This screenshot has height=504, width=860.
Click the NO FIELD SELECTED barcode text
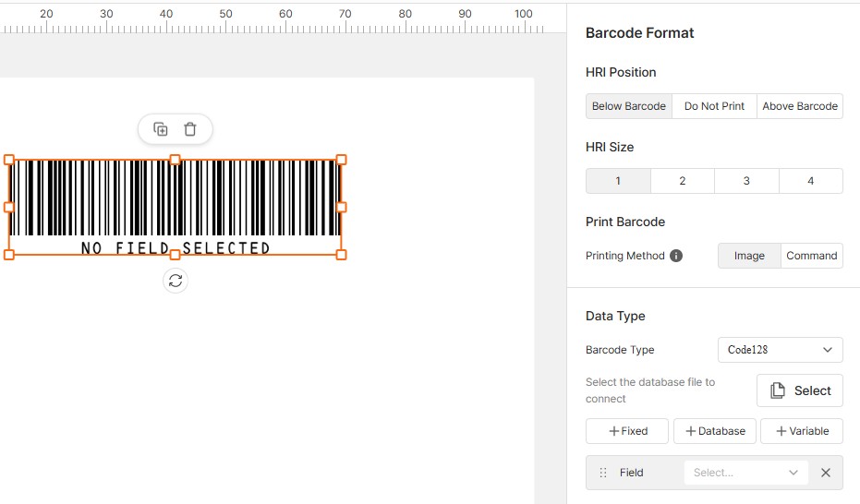tap(176, 248)
